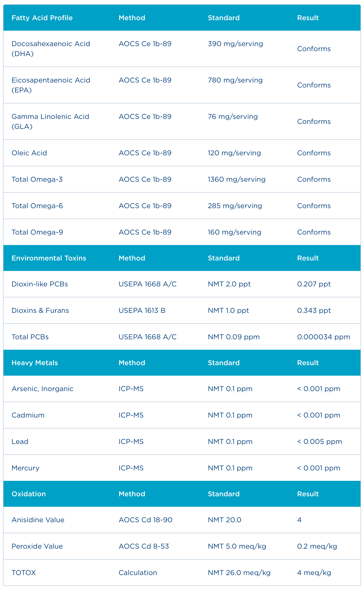This screenshot has height=591, width=364.
Task: Click the Environmental Toxins section header
Action: pos(49,258)
